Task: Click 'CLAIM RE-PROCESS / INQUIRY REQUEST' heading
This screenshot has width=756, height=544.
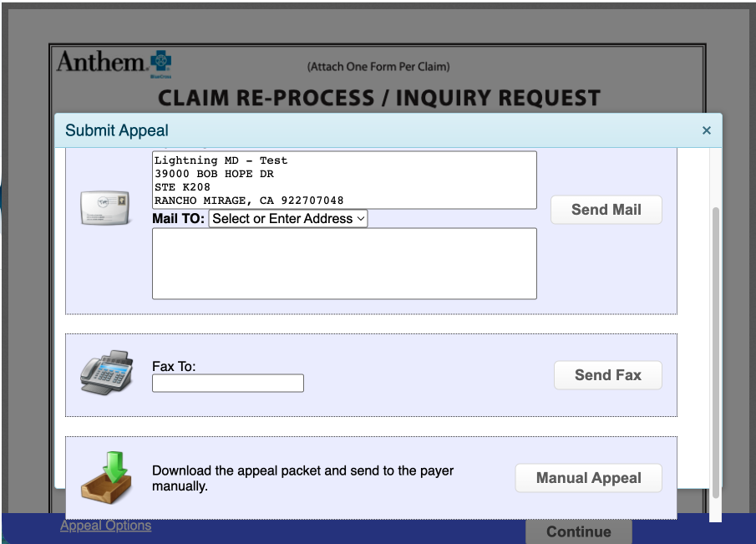Action: [379, 98]
